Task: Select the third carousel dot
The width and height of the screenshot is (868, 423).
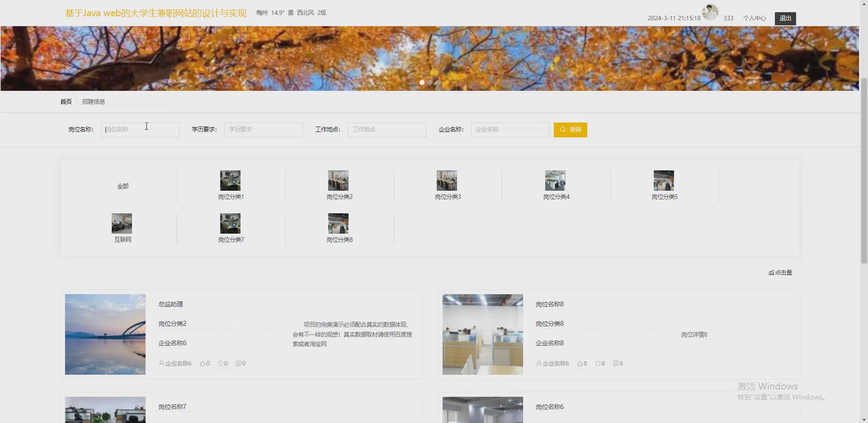Action: click(438, 82)
